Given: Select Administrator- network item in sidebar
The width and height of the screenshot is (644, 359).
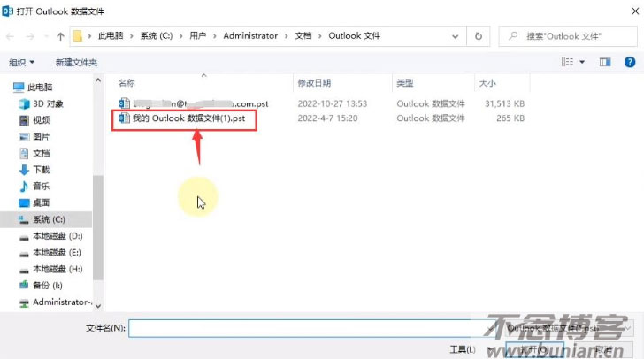Looking at the screenshot, I should pyautogui.click(x=62, y=302).
